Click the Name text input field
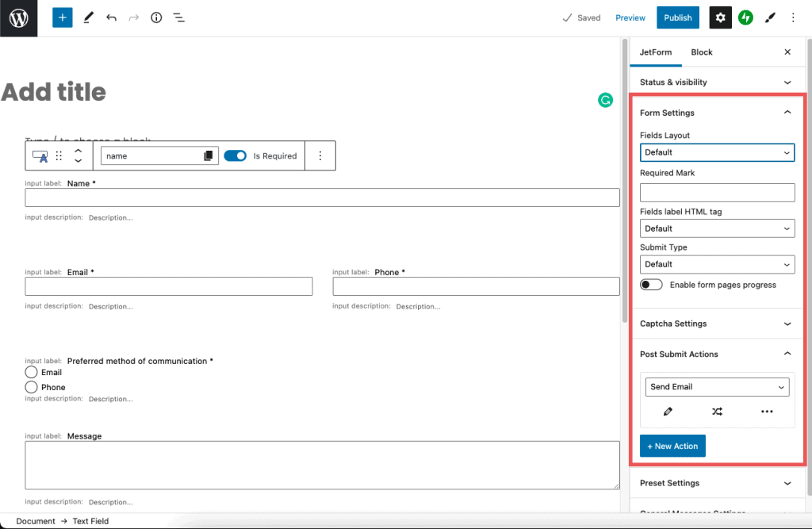The height and width of the screenshot is (529, 812). pyautogui.click(x=322, y=197)
